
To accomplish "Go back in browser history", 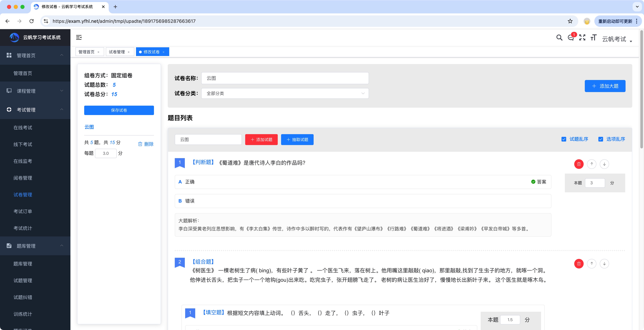I will click(x=8, y=21).
